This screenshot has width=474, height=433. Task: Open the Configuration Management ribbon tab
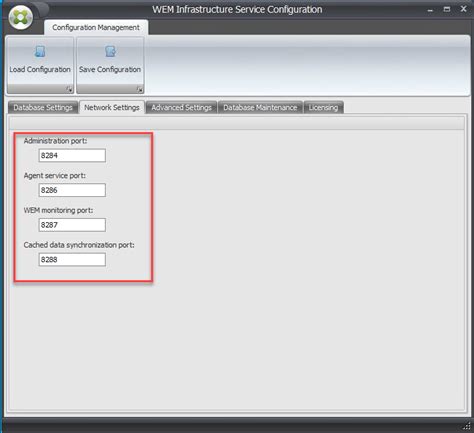pos(96,27)
